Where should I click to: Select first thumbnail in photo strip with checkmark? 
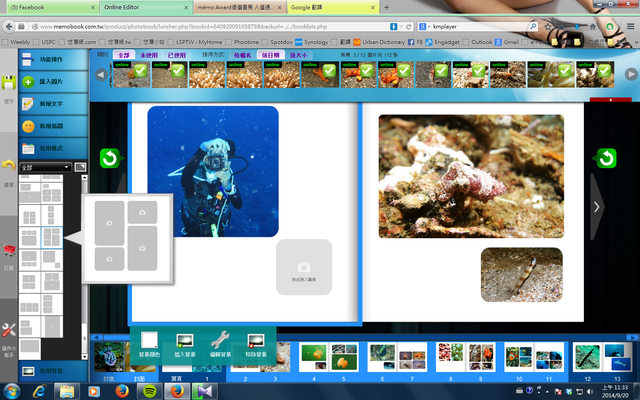pos(131,74)
